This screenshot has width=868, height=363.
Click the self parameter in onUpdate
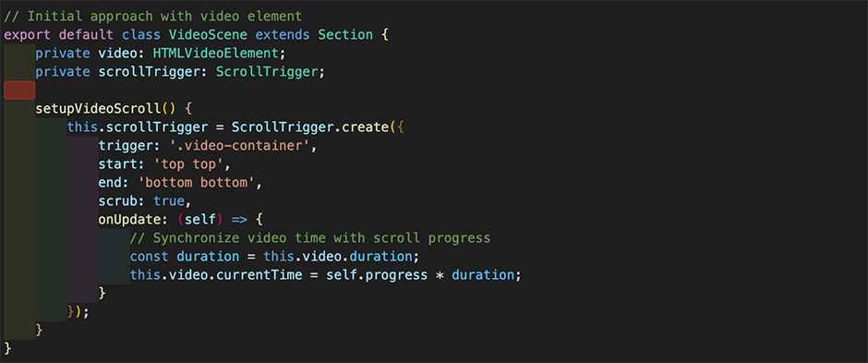(x=199, y=220)
